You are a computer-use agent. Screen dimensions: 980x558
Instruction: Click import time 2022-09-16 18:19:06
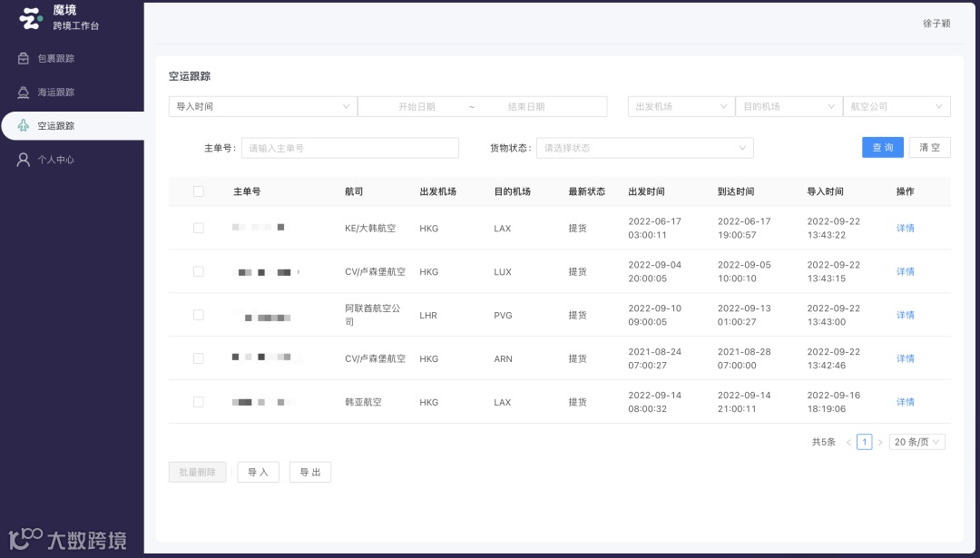pos(833,402)
